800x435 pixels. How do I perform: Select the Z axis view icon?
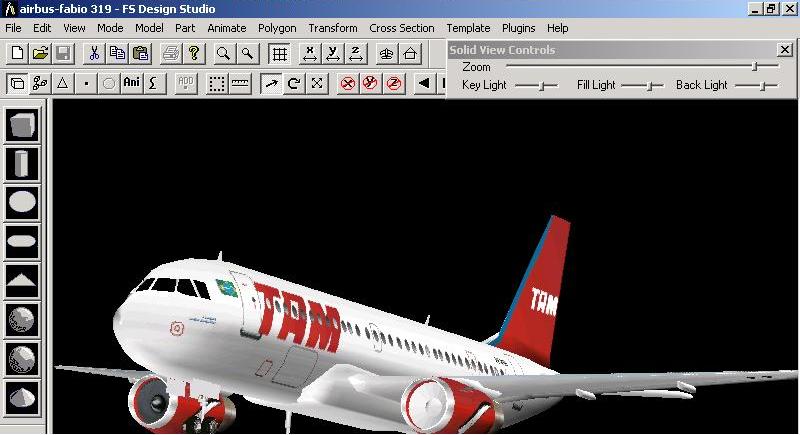point(356,53)
